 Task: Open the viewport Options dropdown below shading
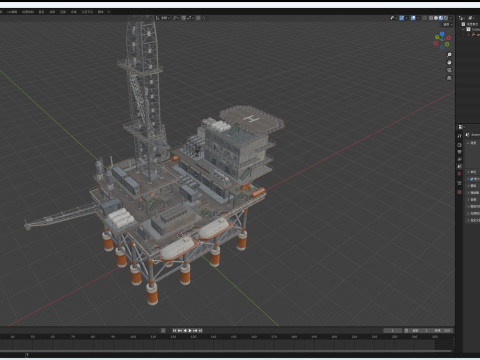(447, 25)
